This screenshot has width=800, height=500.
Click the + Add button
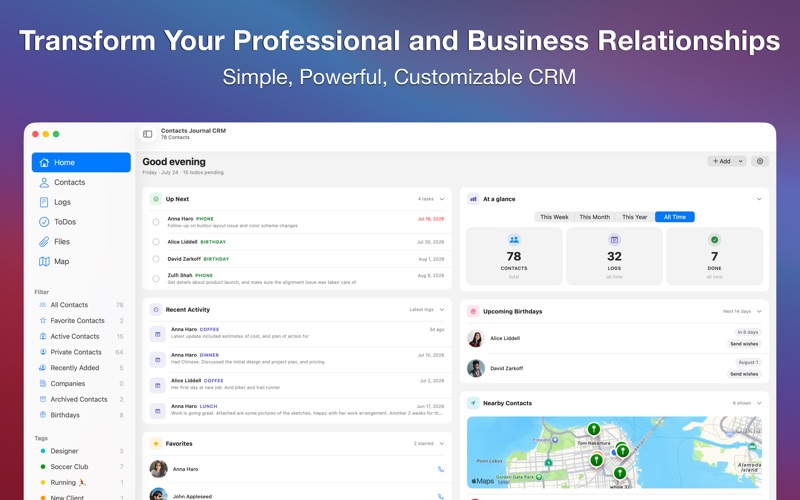pyautogui.click(x=721, y=161)
